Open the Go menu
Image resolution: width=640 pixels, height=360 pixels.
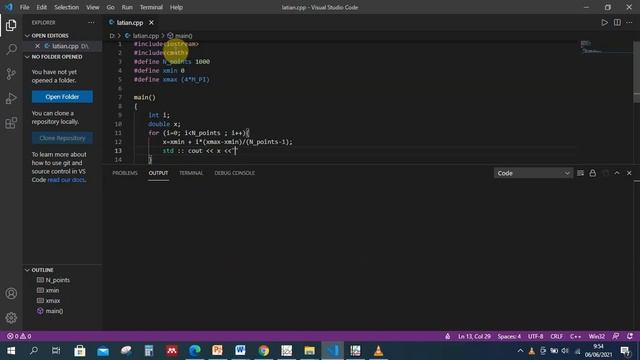pos(110,7)
